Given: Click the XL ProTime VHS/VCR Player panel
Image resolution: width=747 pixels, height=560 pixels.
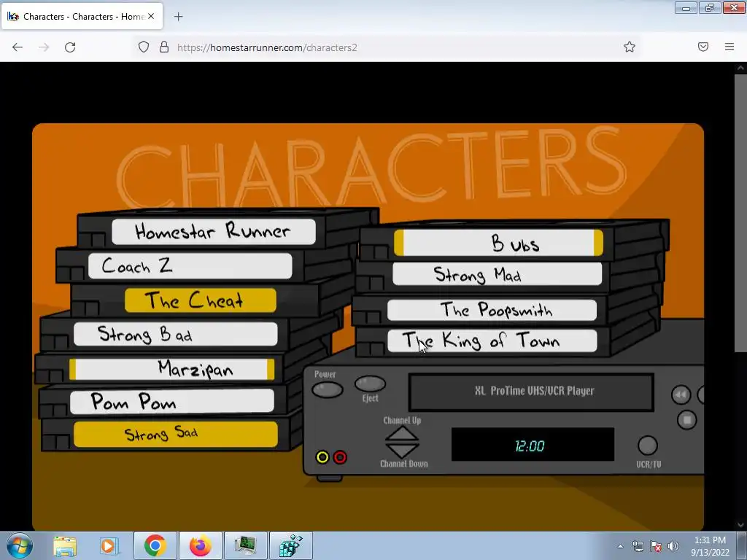Looking at the screenshot, I should 531,392.
